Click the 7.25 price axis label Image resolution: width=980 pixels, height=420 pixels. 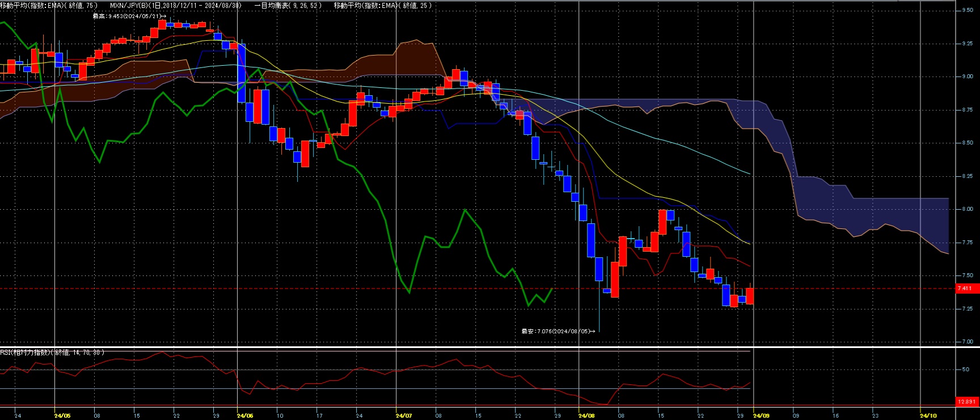[967, 309]
